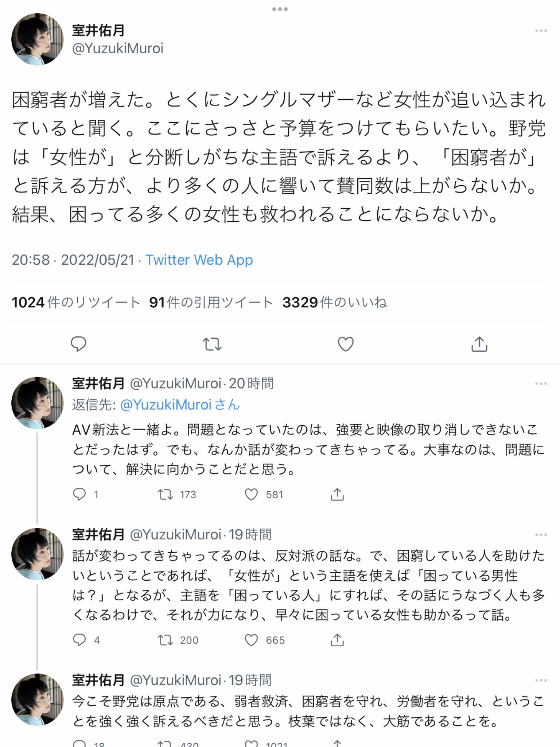Share the reply with 581 likes
This screenshot has width=560, height=747.
click(x=337, y=495)
